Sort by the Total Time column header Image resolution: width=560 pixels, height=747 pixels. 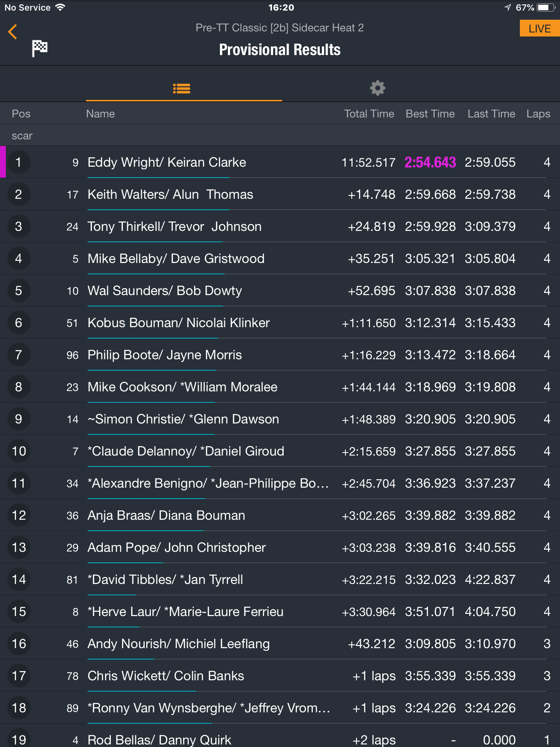coord(369,114)
